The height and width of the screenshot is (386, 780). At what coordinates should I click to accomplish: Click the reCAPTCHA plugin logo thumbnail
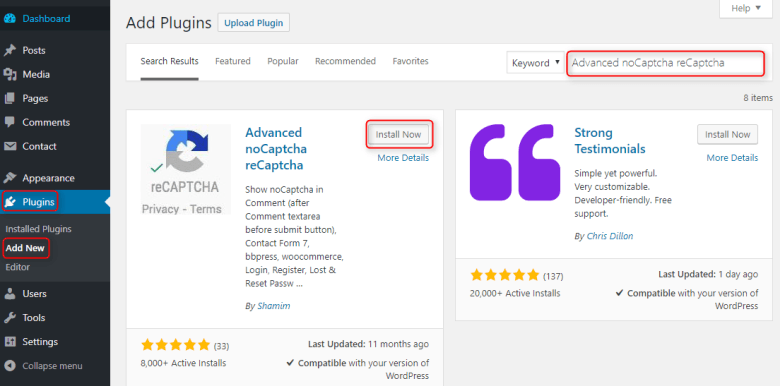click(x=186, y=169)
